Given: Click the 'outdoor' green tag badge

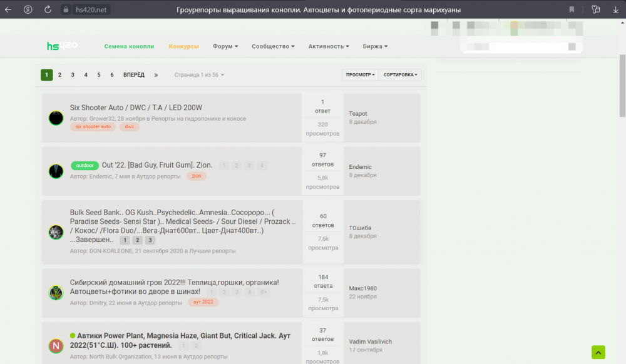Looking at the screenshot, I should (x=85, y=166).
